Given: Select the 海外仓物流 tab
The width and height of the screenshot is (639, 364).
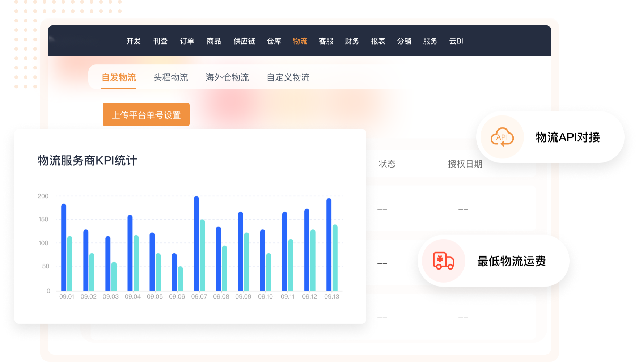Looking at the screenshot, I should [227, 77].
